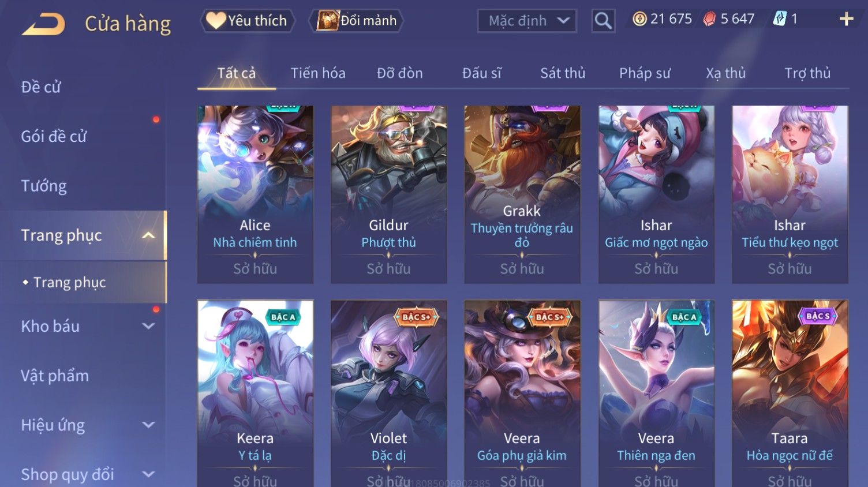Screen dimensions: 868x487
Task: Select Violet Đặc dị skin card
Action: 388,393
